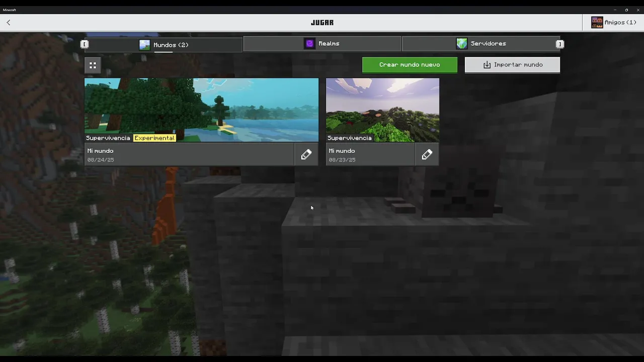Switch to the Mundos (2) tab
The height and width of the screenshot is (362, 644).
pyautogui.click(x=164, y=45)
